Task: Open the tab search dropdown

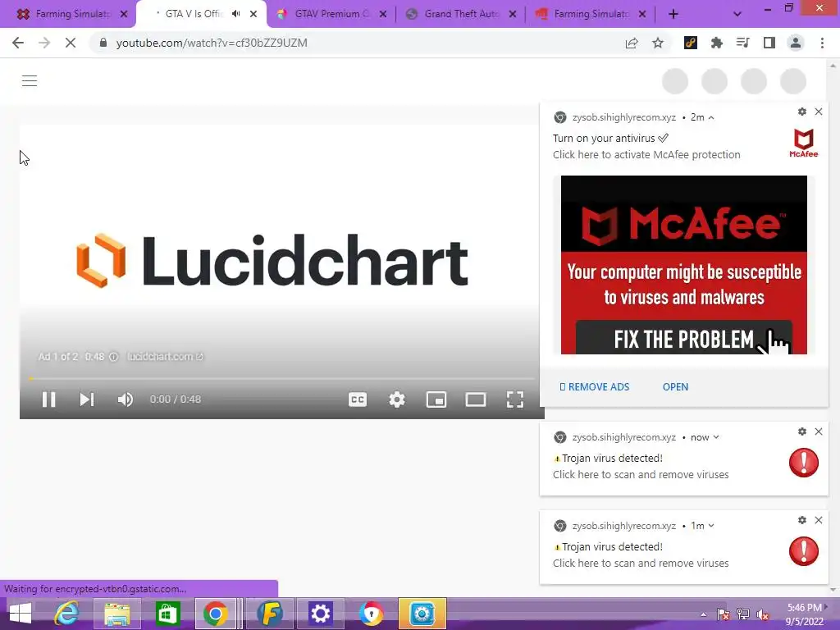Action: point(737,15)
